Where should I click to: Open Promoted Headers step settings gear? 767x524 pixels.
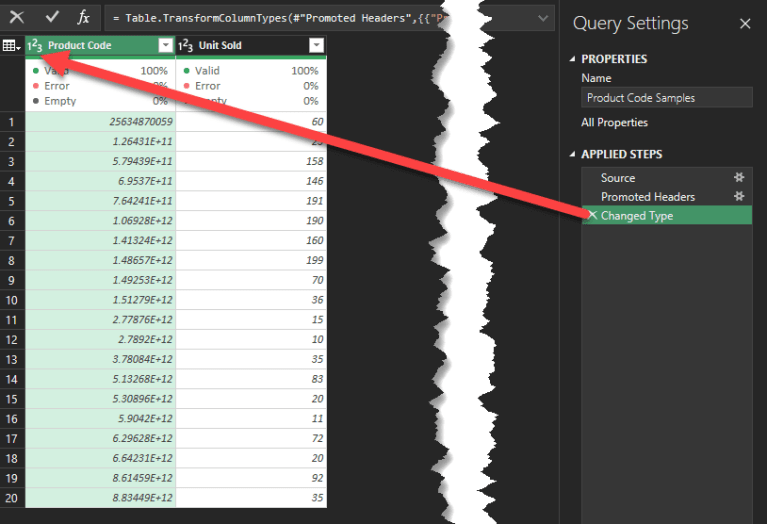pyautogui.click(x=739, y=197)
